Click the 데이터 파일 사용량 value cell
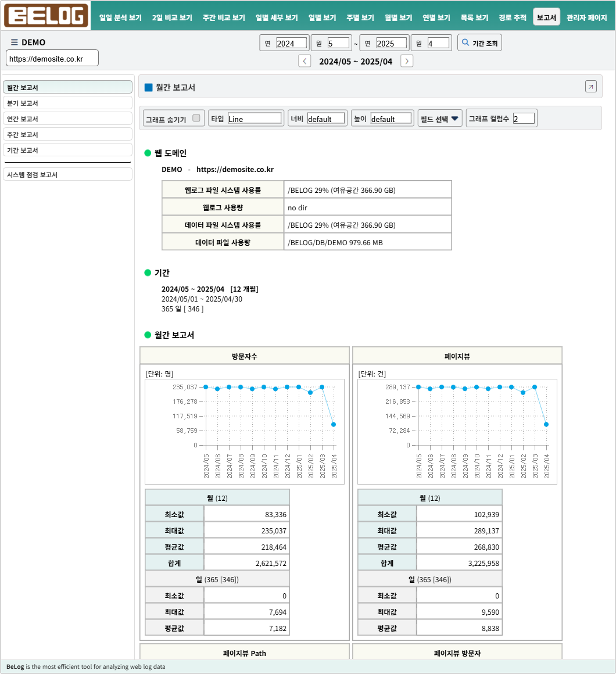 pyautogui.click(x=367, y=242)
